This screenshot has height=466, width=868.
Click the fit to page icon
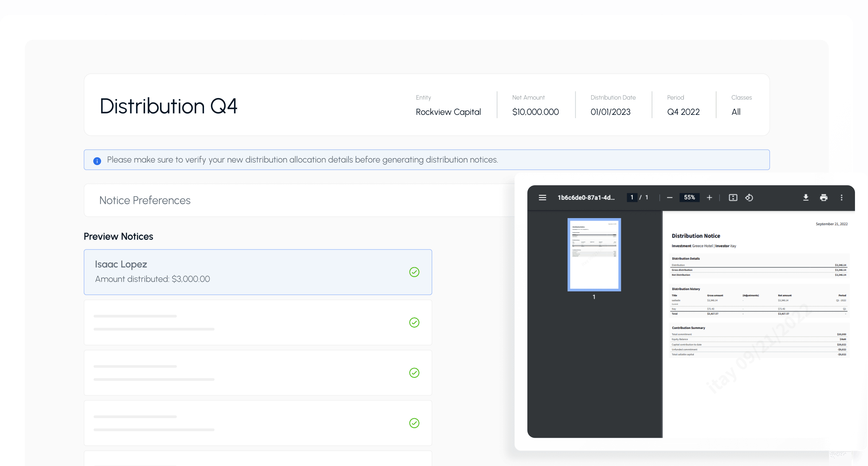733,198
